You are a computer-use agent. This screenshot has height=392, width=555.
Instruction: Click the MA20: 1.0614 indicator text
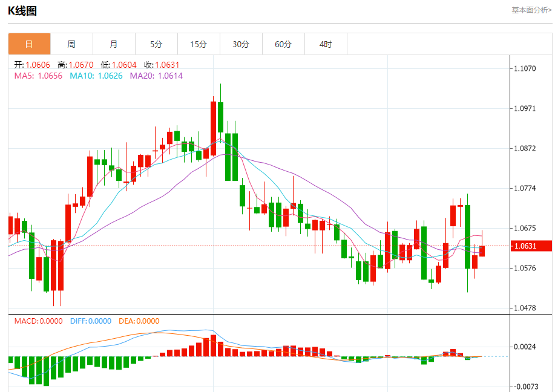click(x=156, y=76)
